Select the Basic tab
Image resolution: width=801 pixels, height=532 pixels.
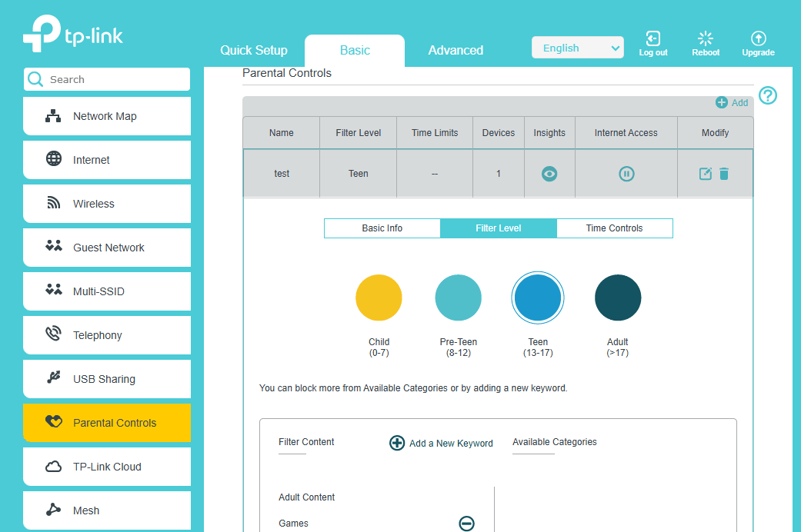[355, 50]
